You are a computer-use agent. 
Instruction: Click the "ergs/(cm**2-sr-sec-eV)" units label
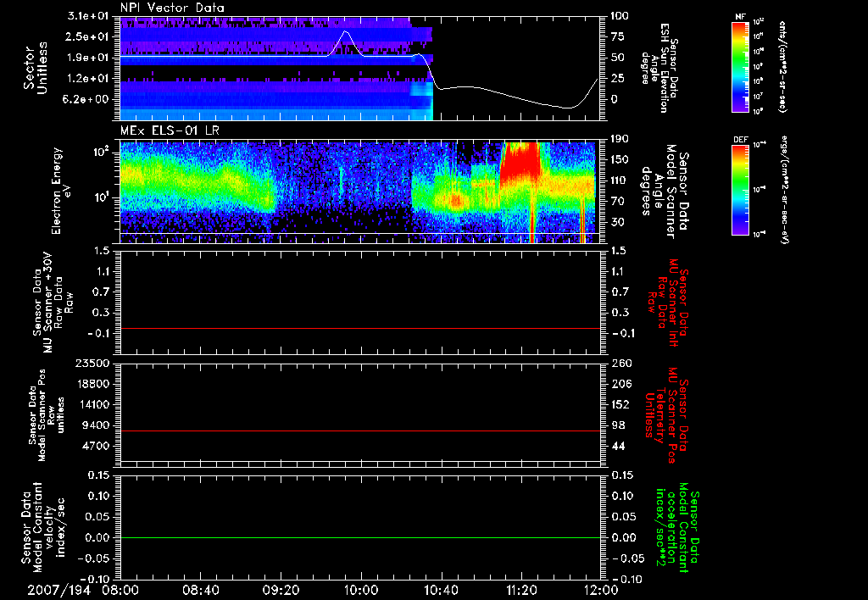(x=785, y=189)
